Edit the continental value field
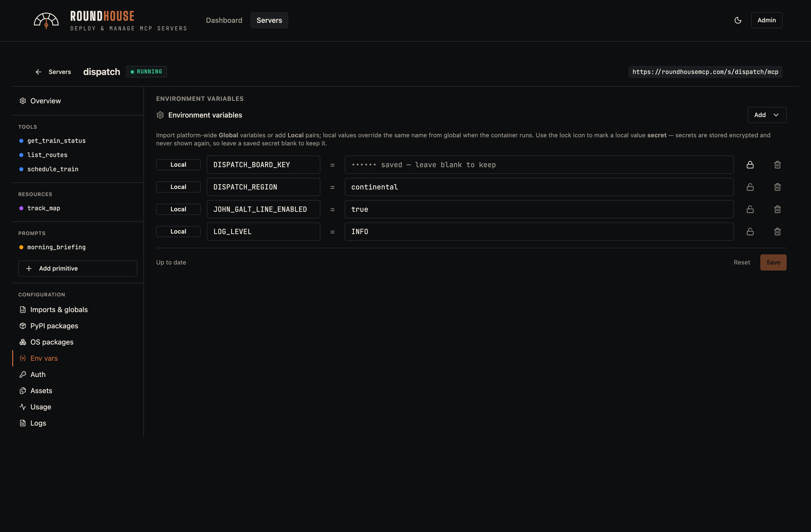This screenshot has height=532, width=811. tap(539, 187)
